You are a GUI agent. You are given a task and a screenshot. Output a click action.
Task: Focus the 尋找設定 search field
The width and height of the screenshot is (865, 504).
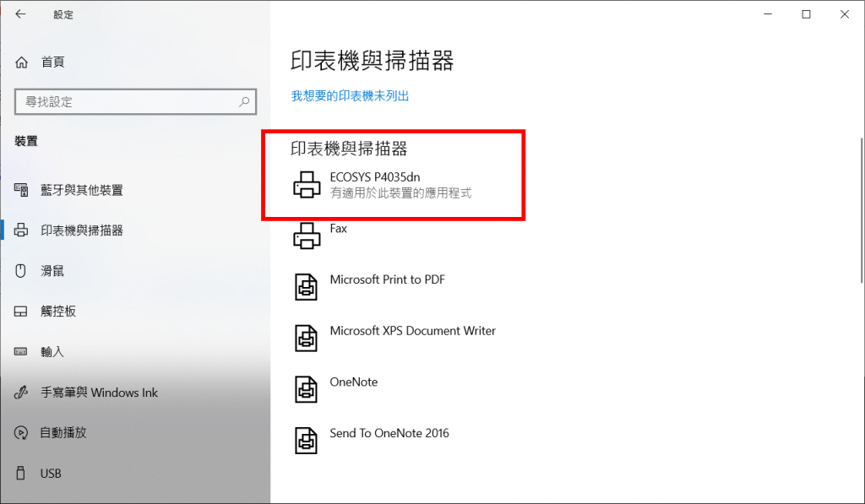coord(135,101)
